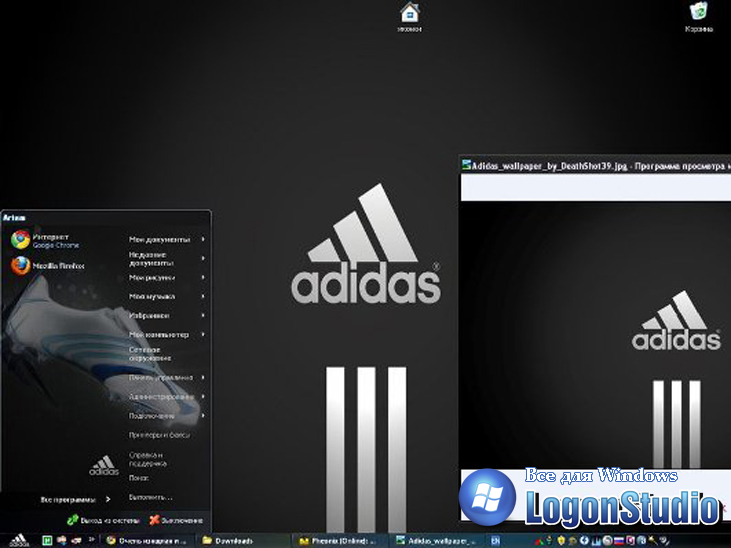Viewport: 731px width, 548px height.
Task: Click the red shutdown (Выключение) icon
Action: pos(154,520)
